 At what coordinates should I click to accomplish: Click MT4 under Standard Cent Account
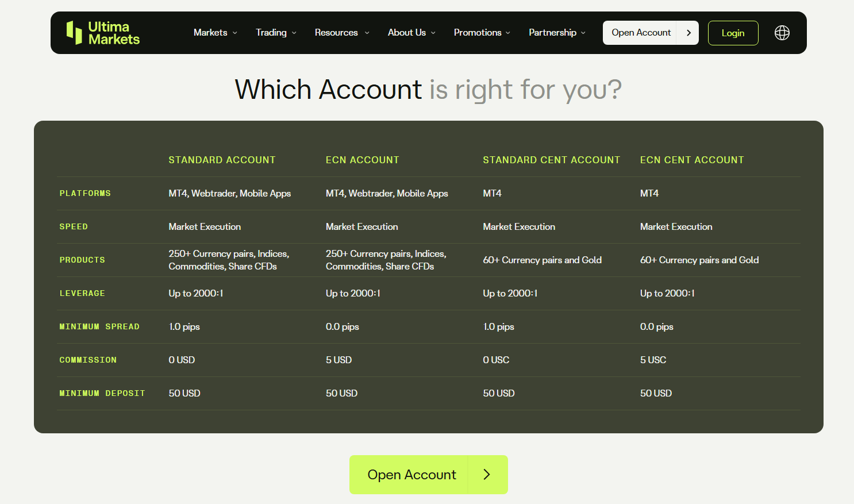pyautogui.click(x=492, y=193)
